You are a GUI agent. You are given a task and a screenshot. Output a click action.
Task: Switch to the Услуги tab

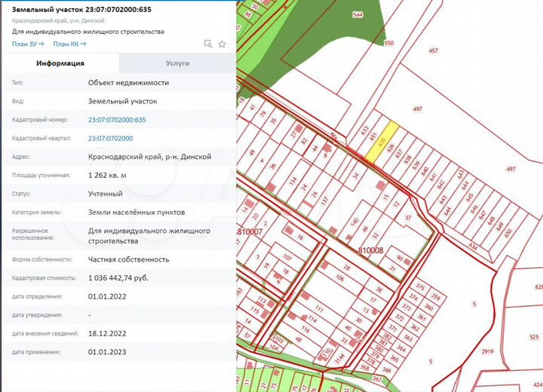177,63
